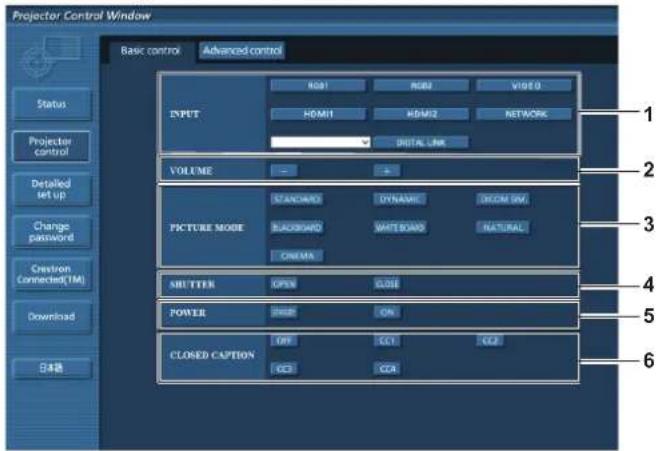The width and height of the screenshot is (659, 451).
Task: Turn projector power ON
Action: pos(387,312)
